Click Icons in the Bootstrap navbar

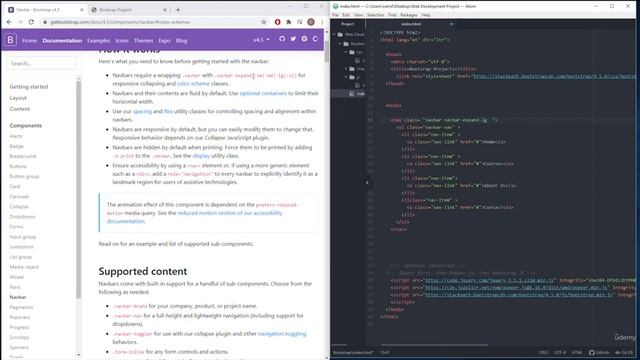pyautogui.click(x=122, y=40)
